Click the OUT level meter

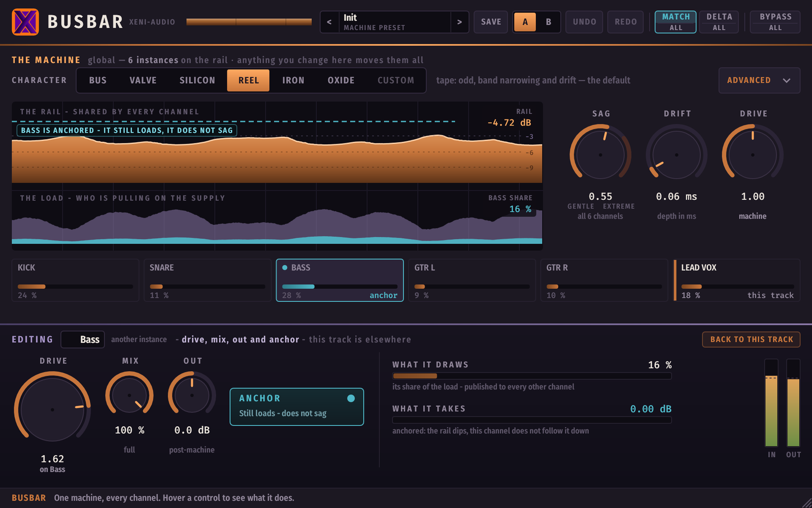click(793, 403)
